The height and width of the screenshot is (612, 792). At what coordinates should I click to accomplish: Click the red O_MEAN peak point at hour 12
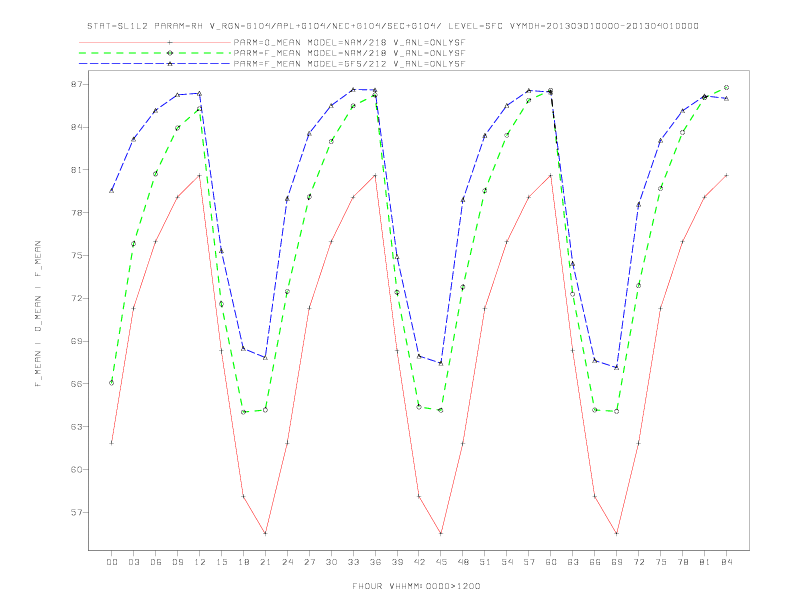tap(200, 176)
